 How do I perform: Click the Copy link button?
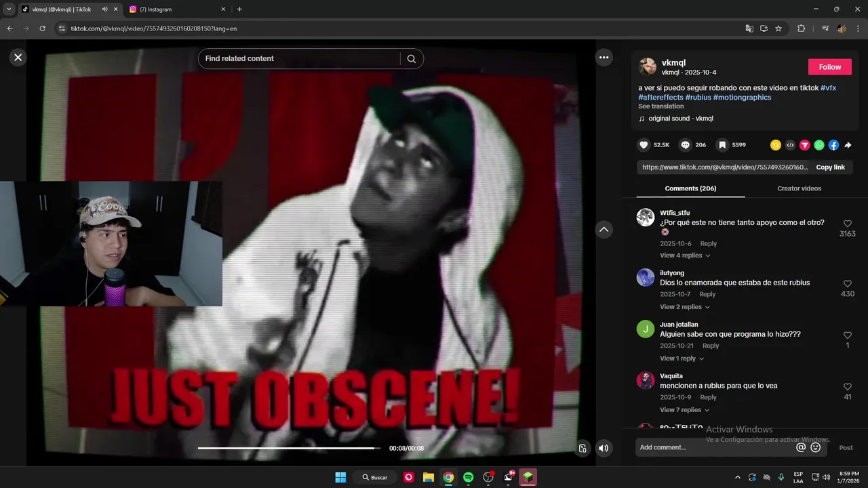coord(830,167)
